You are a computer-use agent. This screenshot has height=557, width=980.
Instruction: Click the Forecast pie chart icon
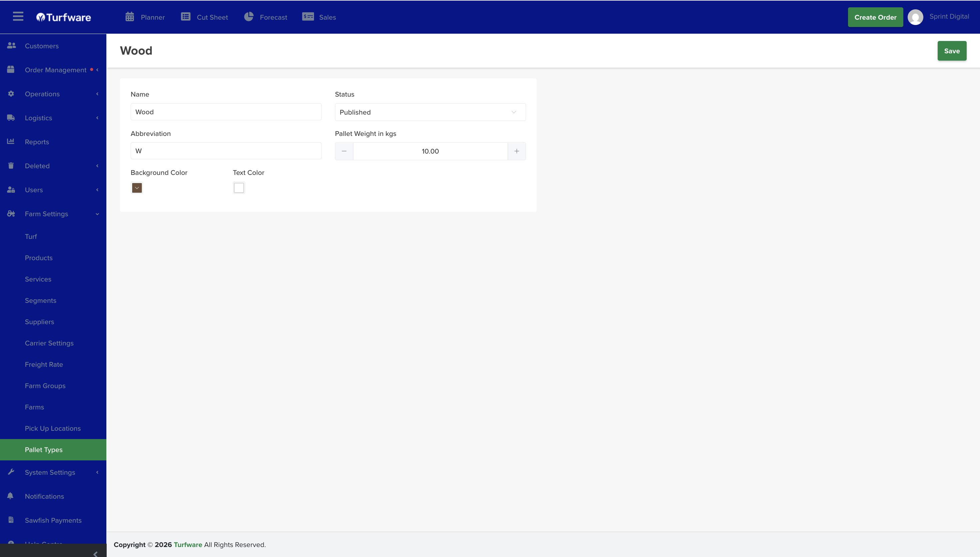point(249,16)
